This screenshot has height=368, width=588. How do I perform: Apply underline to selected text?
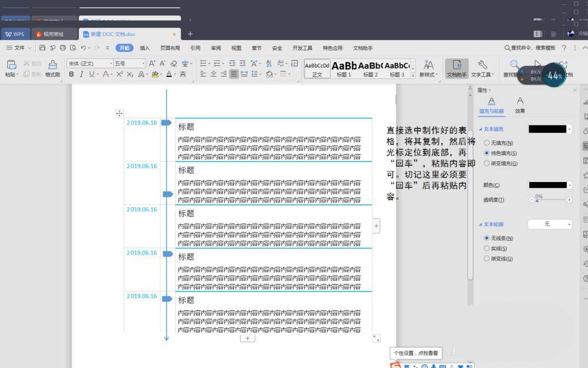pos(93,74)
